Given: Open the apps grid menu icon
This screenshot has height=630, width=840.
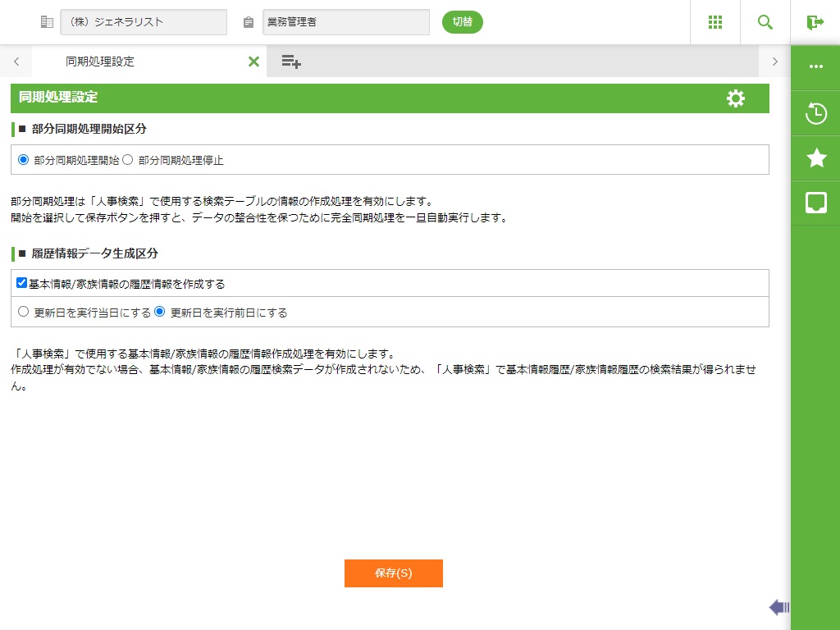Looking at the screenshot, I should click(714, 22).
